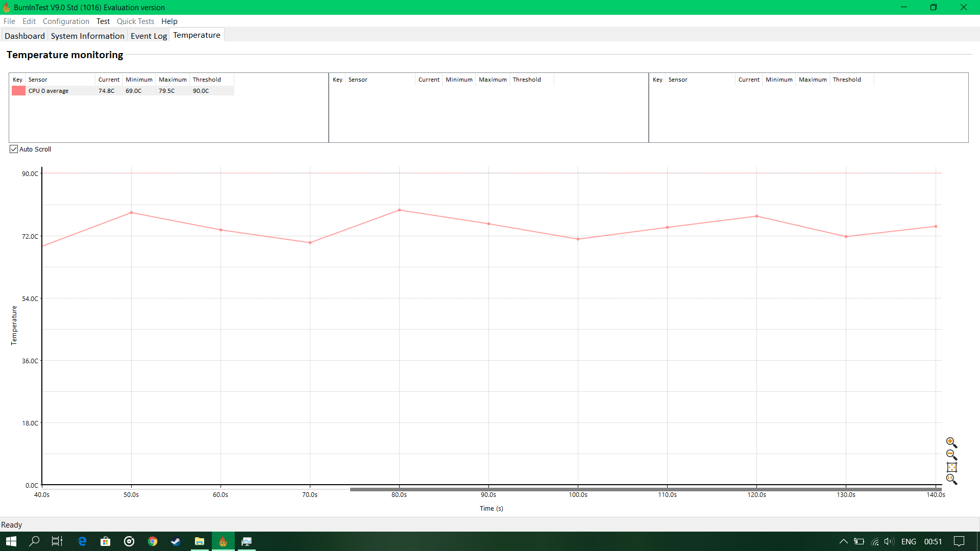
Task: Reset graph zoom with 1:1 magnifier
Action: (951, 479)
